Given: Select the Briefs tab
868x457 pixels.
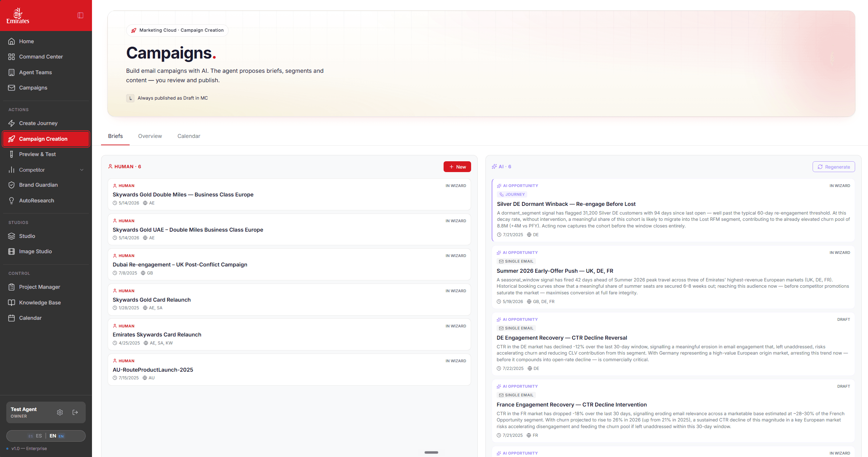Looking at the screenshot, I should [x=115, y=136].
